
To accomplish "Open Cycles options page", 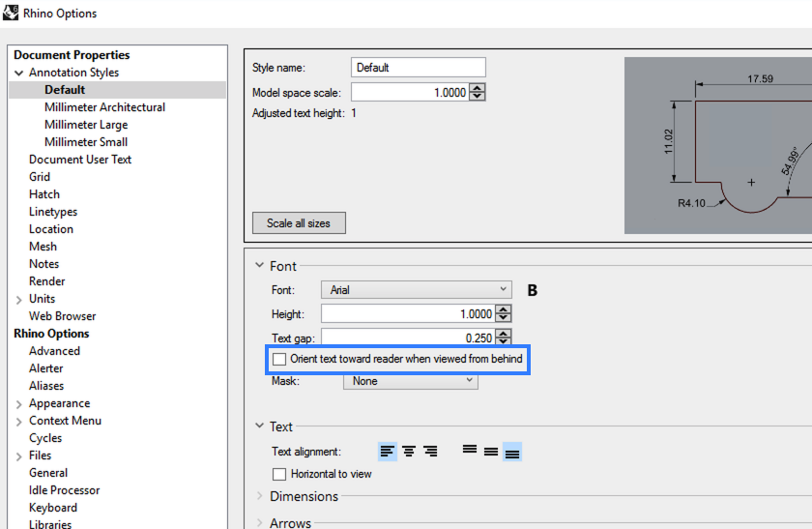I will pos(45,438).
